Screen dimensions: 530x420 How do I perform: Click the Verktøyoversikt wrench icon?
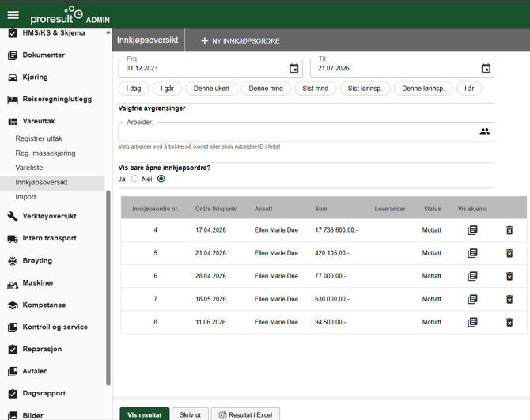(13, 216)
